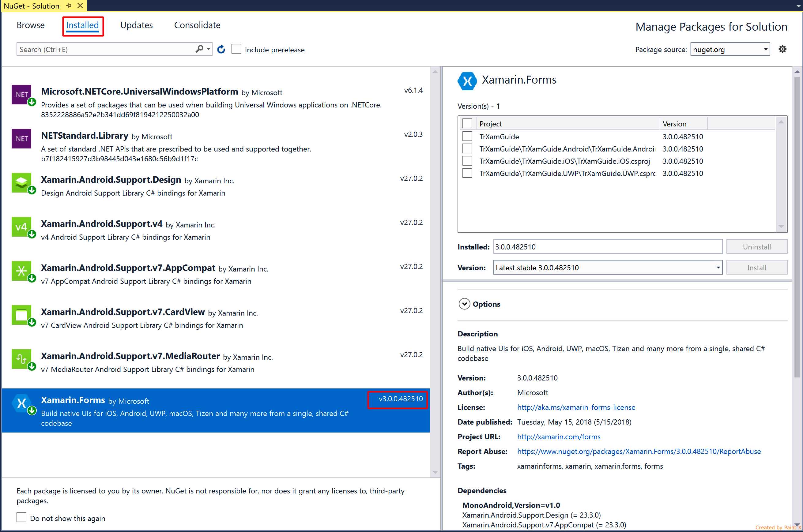Open the xamarin-forms-license link
This screenshot has width=803, height=532.
(x=576, y=407)
